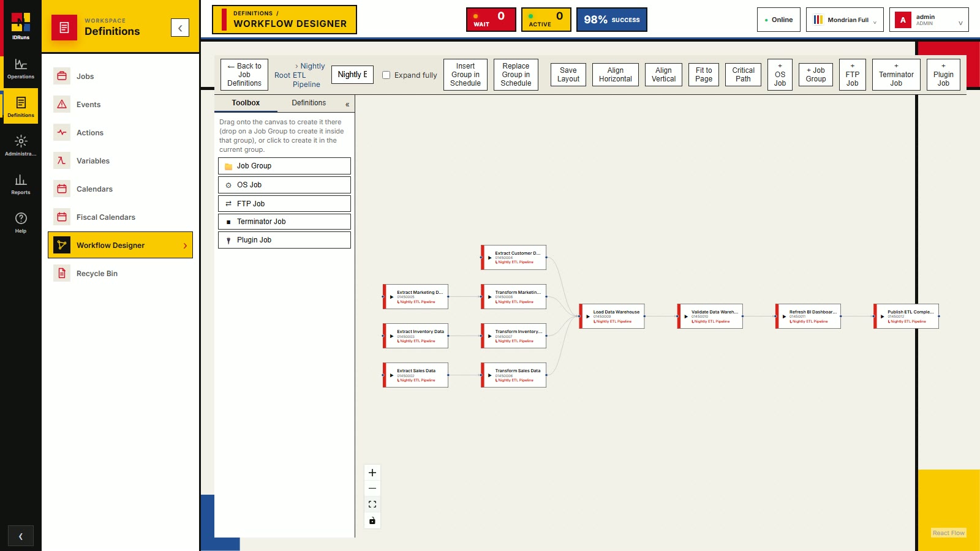
Task: Collapse the Toolbox side panel
Action: pyautogui.click(x=347, y=104)
